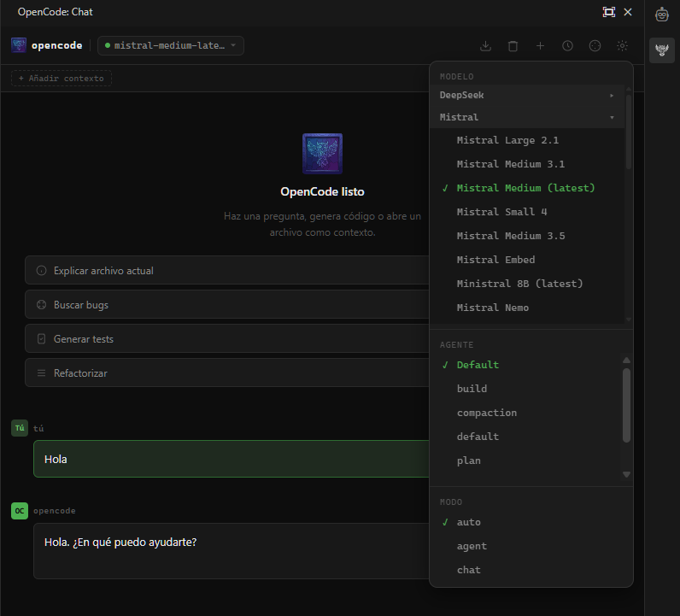Choose the Default agent
This screenshot has width=680, height=616.
click(x=525, y=366)
